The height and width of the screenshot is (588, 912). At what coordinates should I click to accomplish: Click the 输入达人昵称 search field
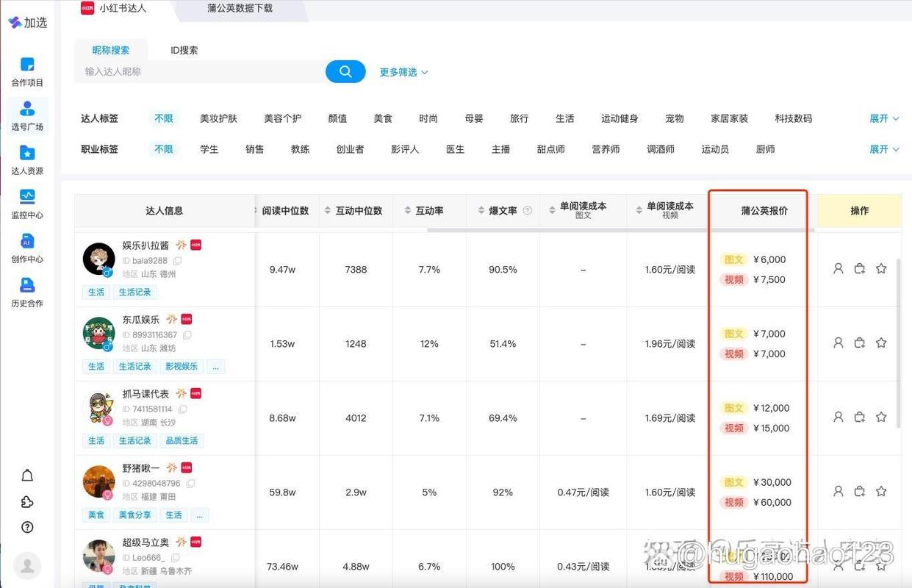(x=198, y=71)
